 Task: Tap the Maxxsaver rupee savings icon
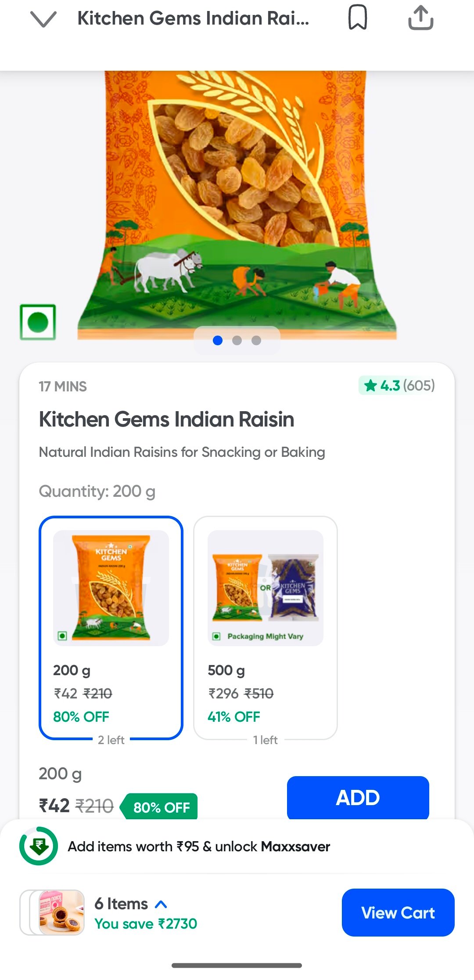pos(39,846)
